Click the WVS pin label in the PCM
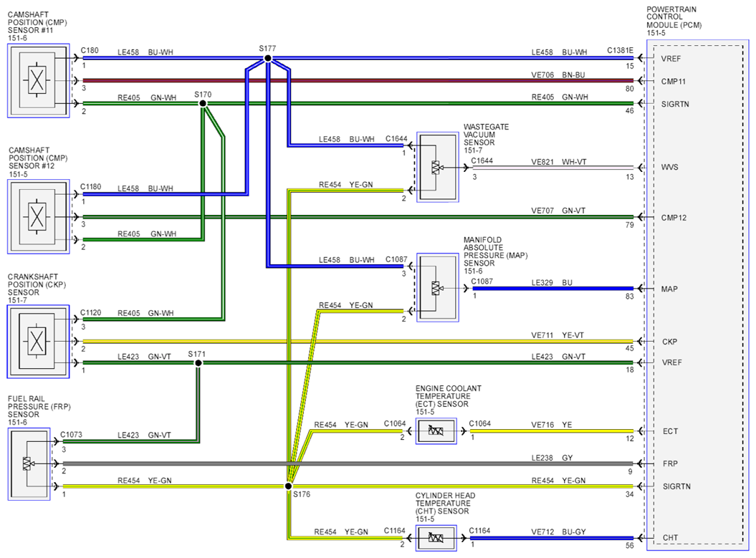 (x=670, y=167)
